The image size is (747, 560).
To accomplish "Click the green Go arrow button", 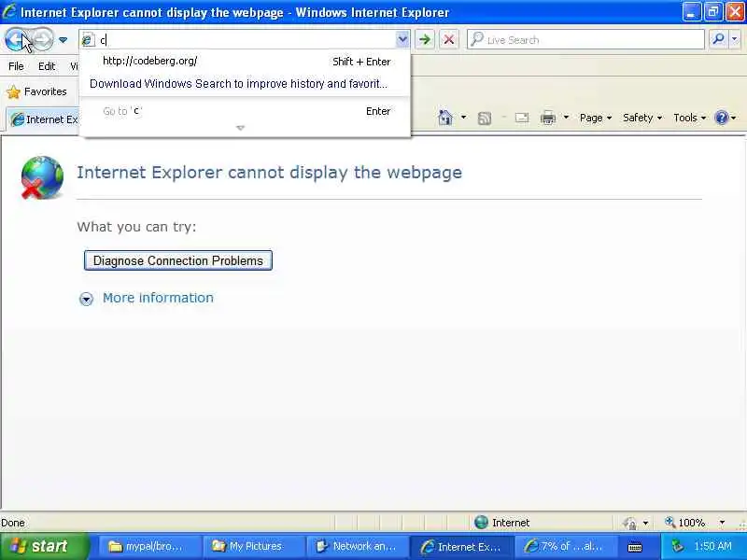I will pos(425,39).
